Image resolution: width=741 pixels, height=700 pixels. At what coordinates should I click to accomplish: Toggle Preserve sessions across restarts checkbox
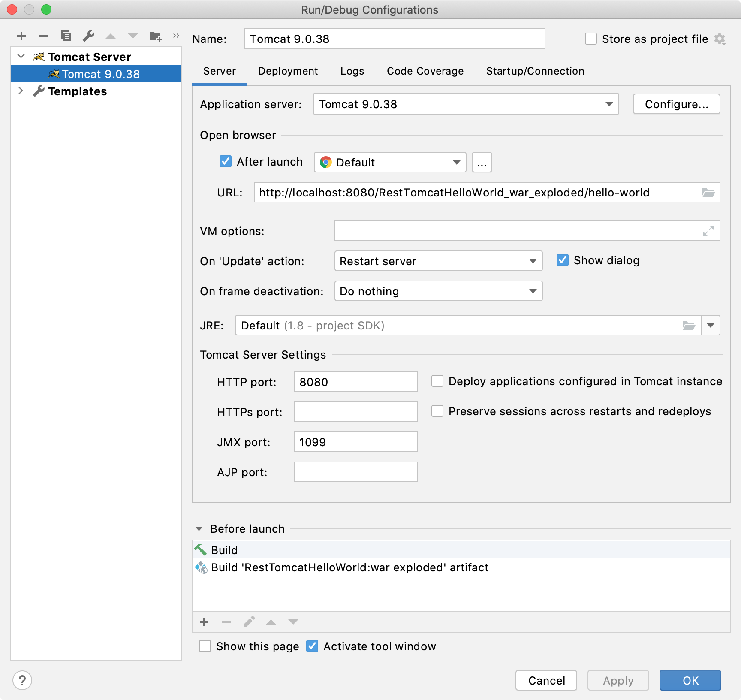pos(437,411)
